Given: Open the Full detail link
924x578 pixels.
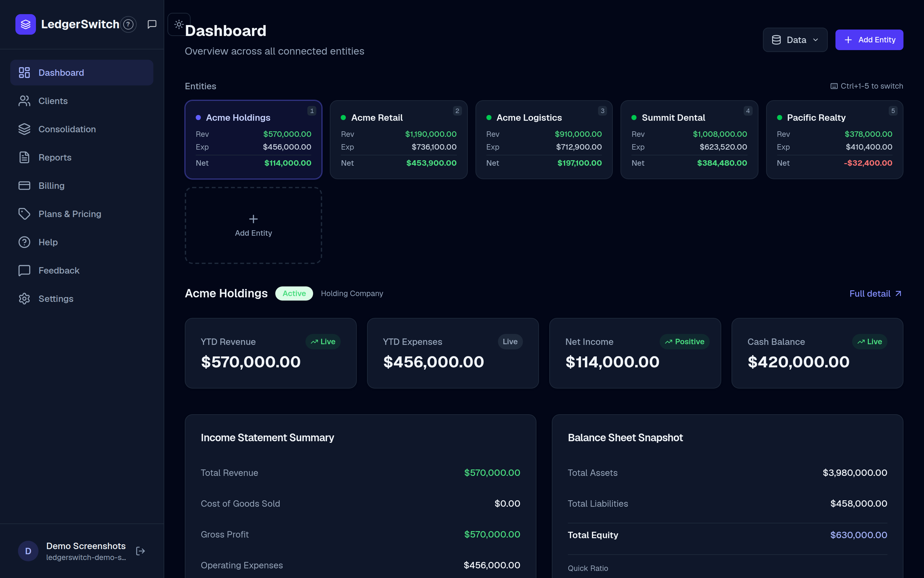Looking at the screenshot, I should click(x=875, y=293).
